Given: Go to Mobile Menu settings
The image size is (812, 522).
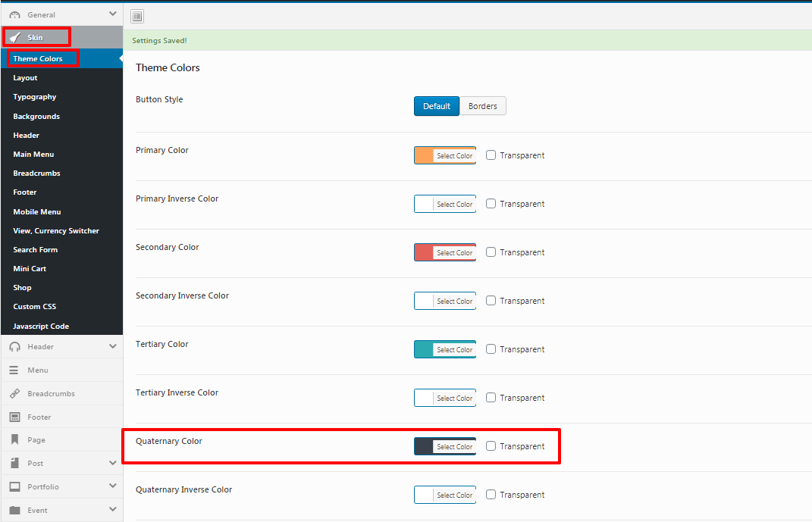Looking at the screenshot, I should coord(61,211).
